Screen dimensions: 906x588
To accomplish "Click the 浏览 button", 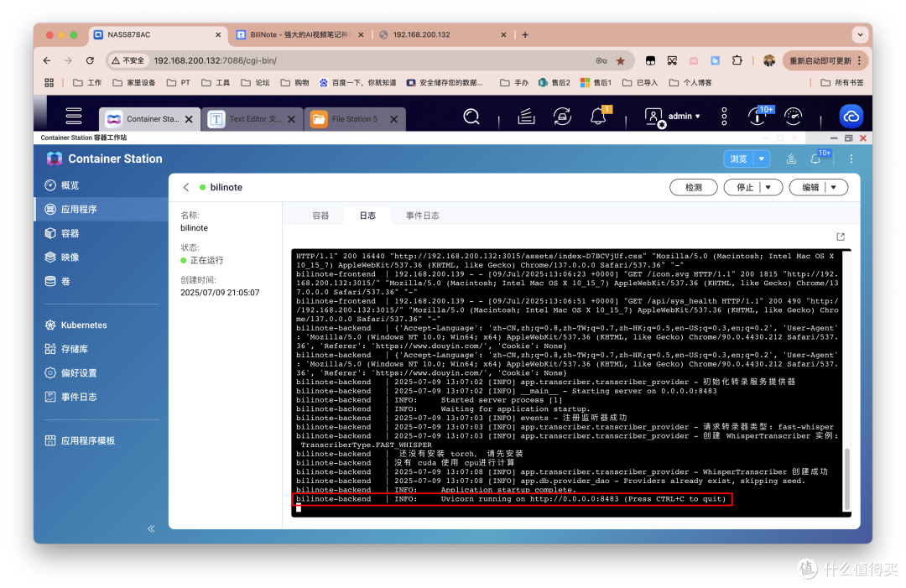I will 739,159.
